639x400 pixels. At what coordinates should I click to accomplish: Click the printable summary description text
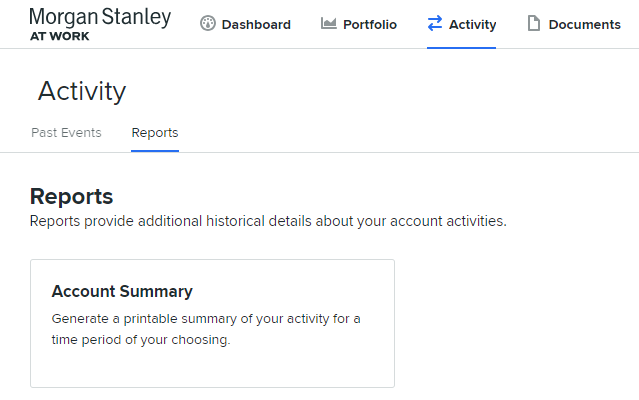(x=205, y=329)
